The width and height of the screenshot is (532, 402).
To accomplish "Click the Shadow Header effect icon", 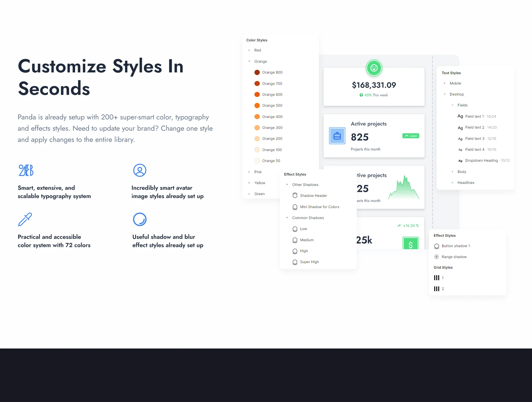I will (x=295, y=196).
